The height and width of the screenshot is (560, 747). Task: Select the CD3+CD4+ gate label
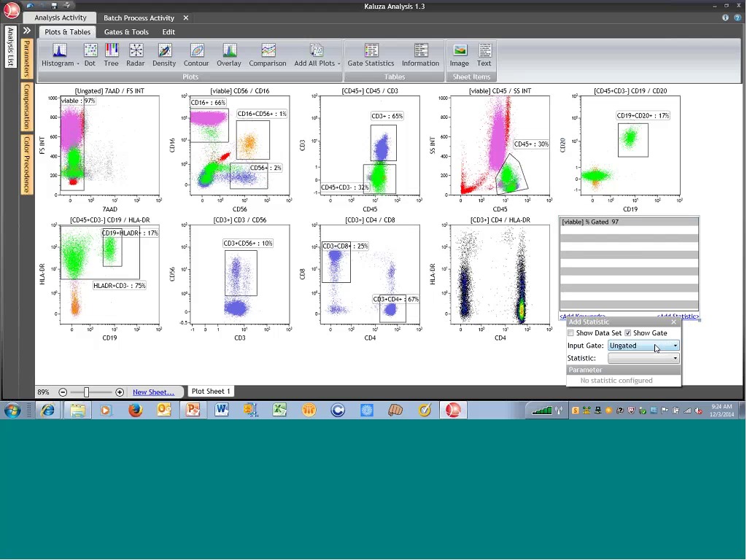(x=396, y=299)
